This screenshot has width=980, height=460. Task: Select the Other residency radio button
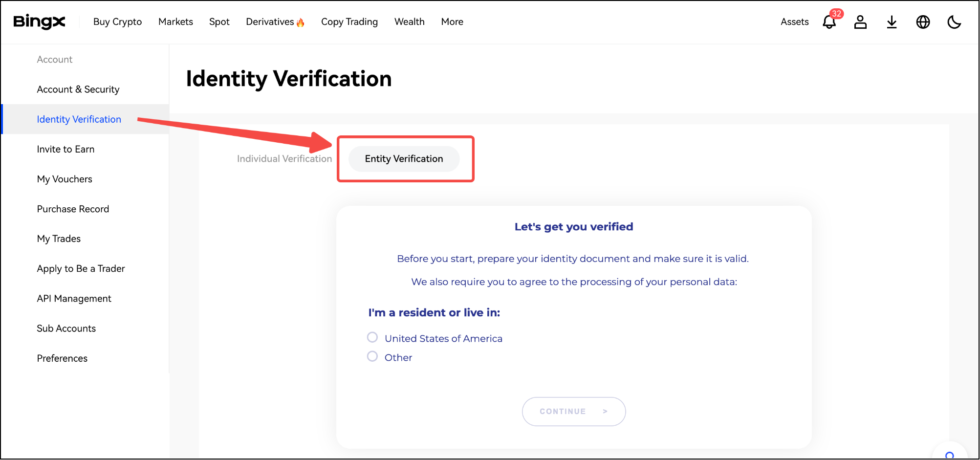click(372, 356)
